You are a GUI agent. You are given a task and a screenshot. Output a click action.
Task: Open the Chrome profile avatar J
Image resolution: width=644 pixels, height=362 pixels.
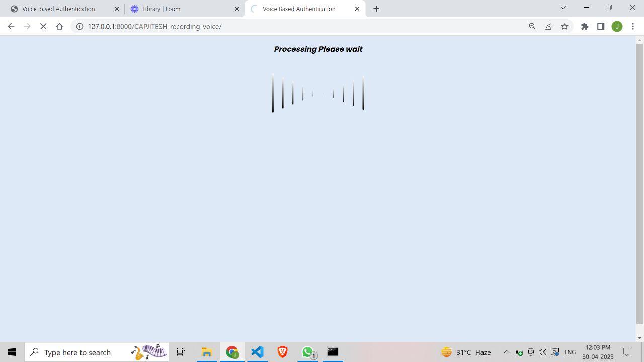(x=617, y=26)
